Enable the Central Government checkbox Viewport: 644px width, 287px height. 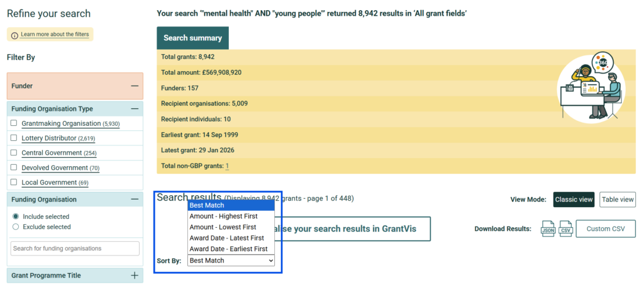14,153
